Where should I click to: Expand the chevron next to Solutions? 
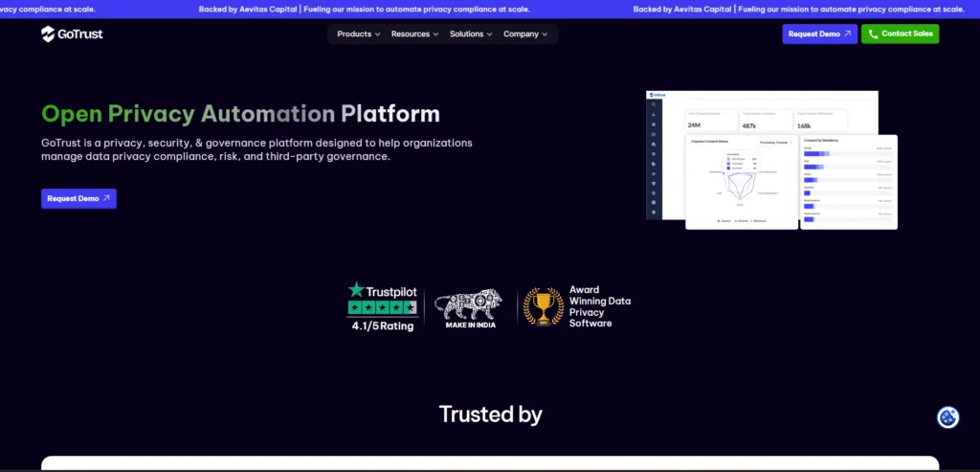[x=489, y=34]
